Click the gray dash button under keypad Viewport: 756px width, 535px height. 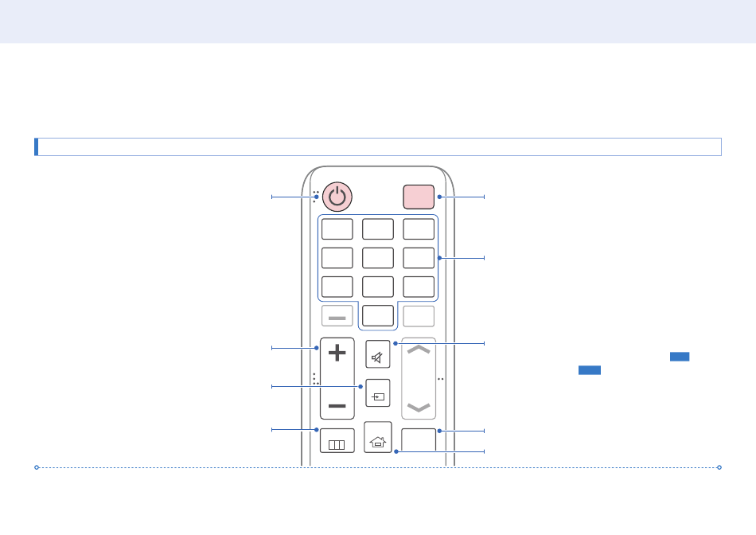pos(337,316)
